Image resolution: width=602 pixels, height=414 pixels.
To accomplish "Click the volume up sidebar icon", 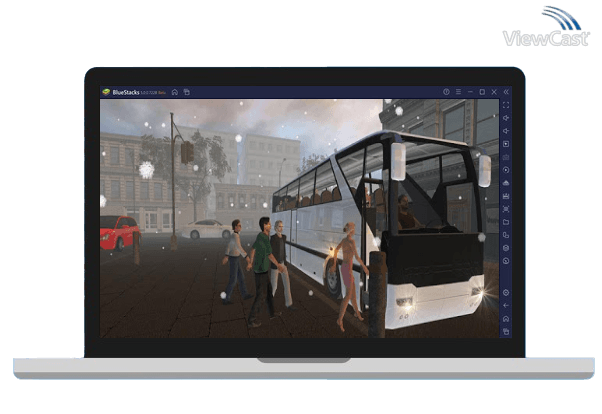I will pos(506,118).
